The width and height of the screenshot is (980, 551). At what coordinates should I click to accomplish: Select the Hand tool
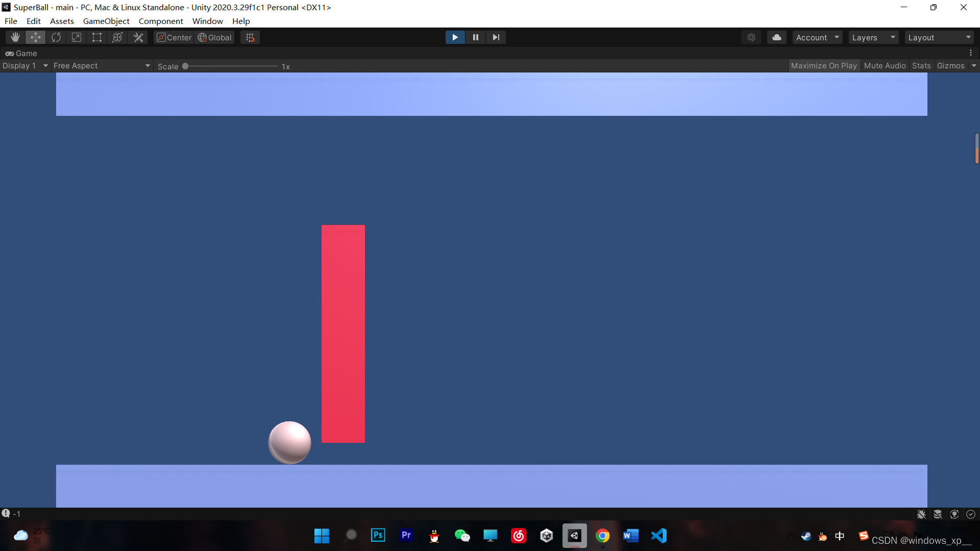(x=15, y=37)
